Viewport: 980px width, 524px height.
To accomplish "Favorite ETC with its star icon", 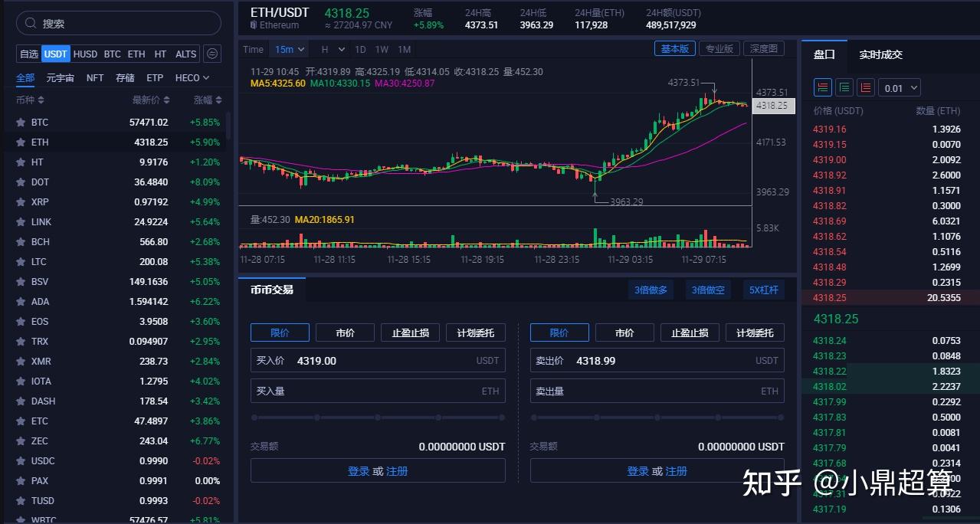I will [x=20, y=421].
